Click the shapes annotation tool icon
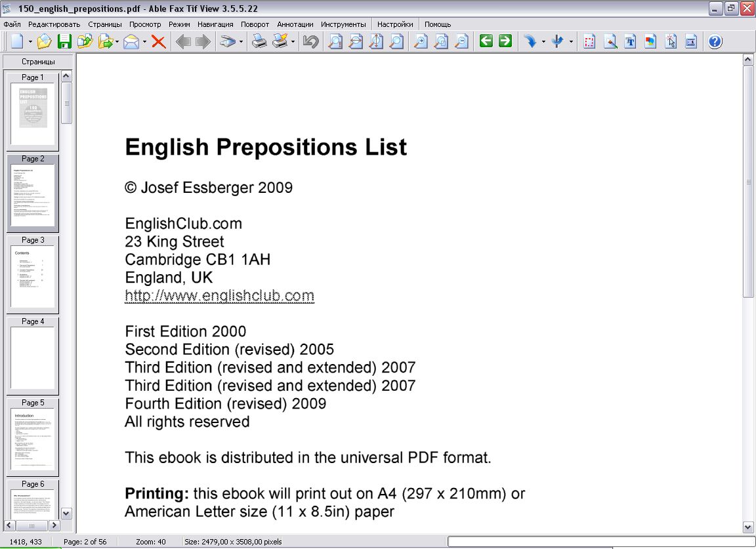 tap(650, 41)
